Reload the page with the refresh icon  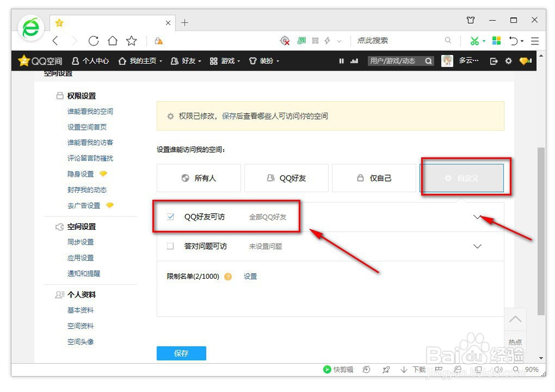(93, 41)
